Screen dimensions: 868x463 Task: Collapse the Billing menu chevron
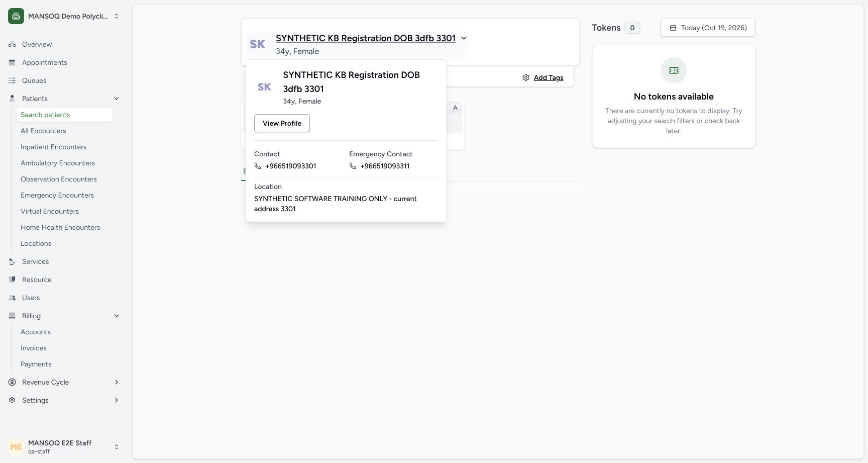point(117,316)
